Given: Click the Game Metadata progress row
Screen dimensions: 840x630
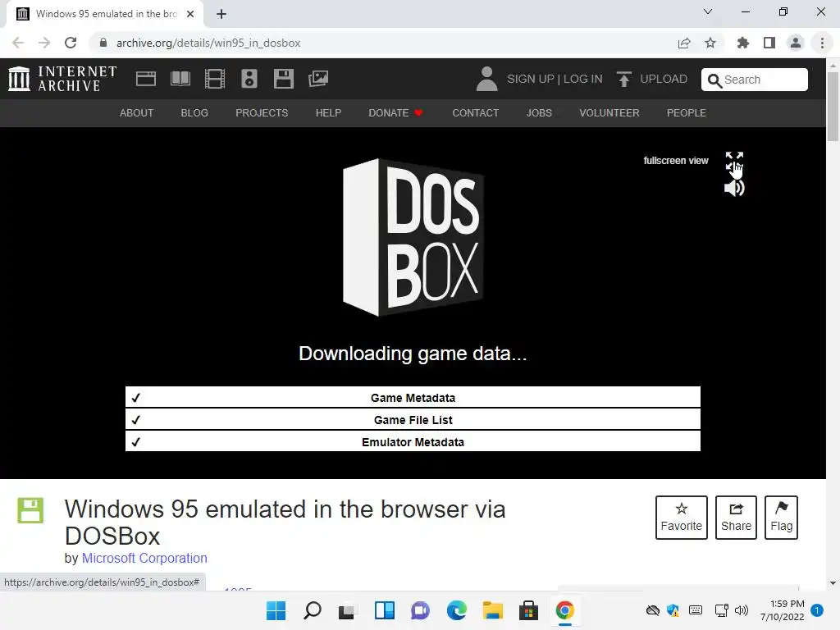Looking at the screenshot, I should tap(413, 398).
